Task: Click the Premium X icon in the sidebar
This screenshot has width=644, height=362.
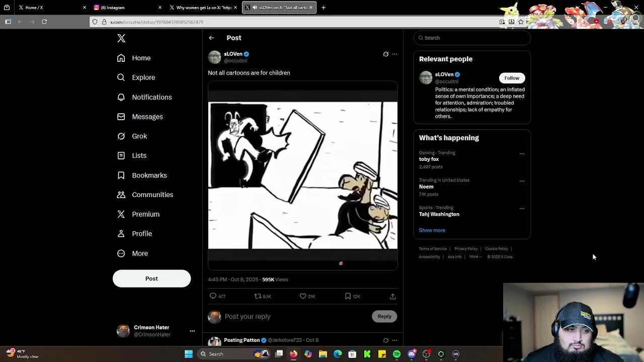Action: [x=121, y=214]
